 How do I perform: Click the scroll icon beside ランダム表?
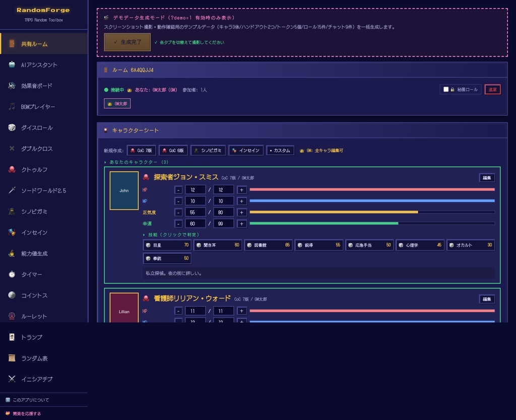pyautogui.click(x=12, y=358)
